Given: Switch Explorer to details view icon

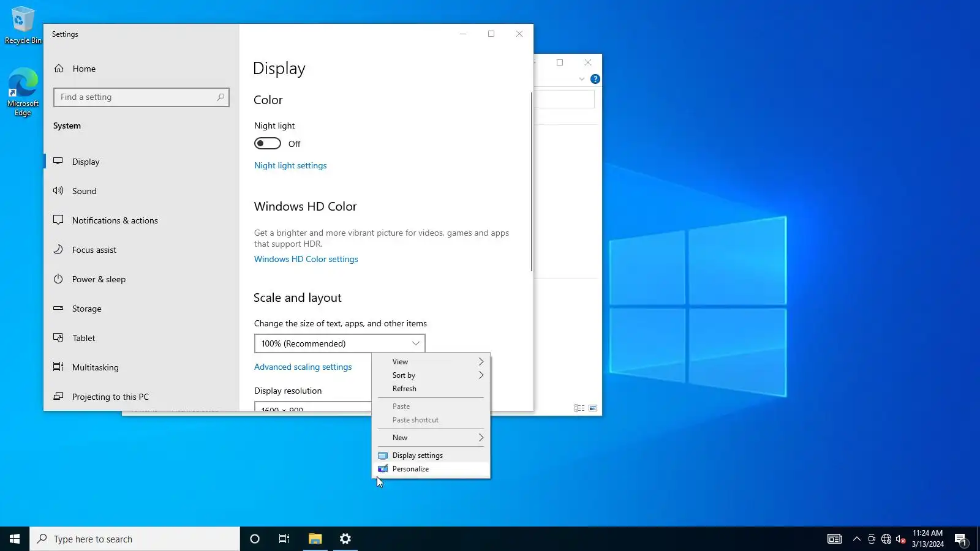Looking at the screenshot, I should pos(579,408).
